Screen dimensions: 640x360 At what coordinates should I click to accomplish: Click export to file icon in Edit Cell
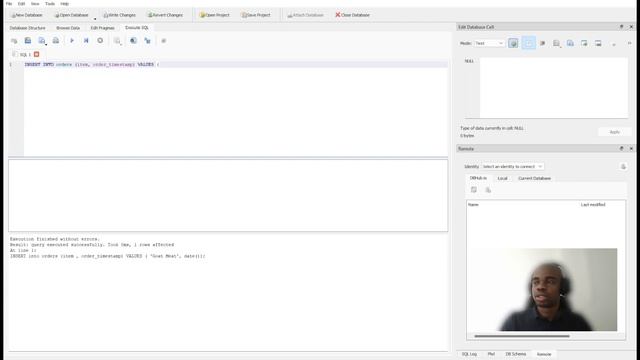coord(584,43)
